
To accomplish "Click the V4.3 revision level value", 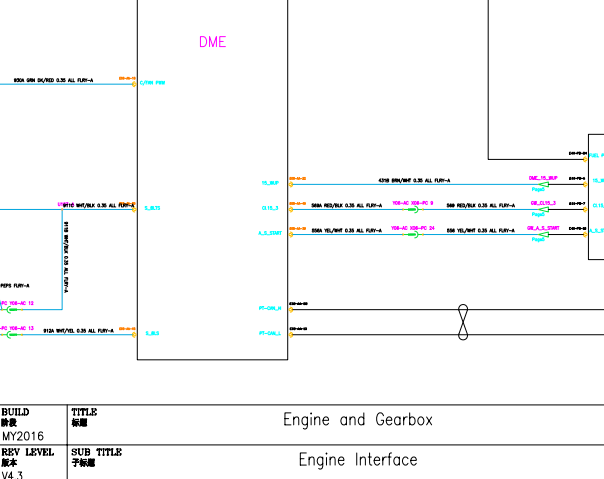I will click(12, 474).
